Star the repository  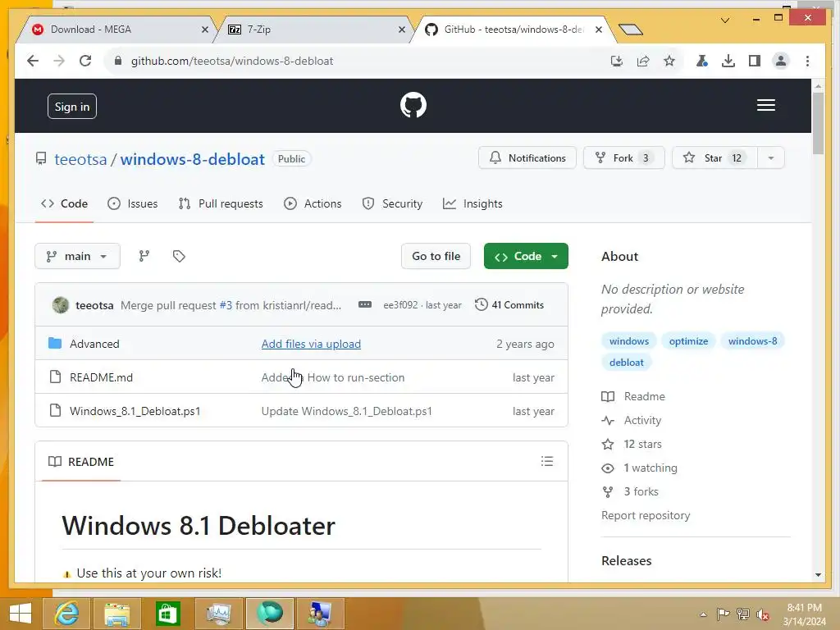(x=714, y=158)
